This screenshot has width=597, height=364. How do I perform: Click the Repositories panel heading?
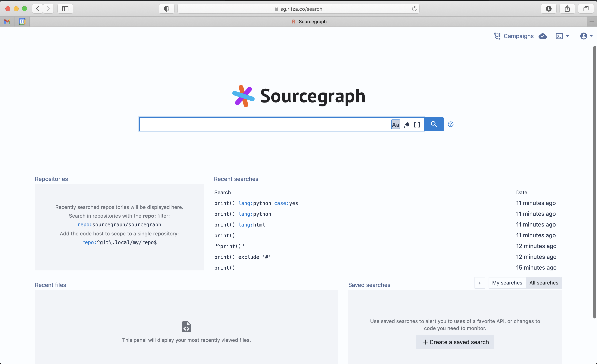(x=51, y=179)
